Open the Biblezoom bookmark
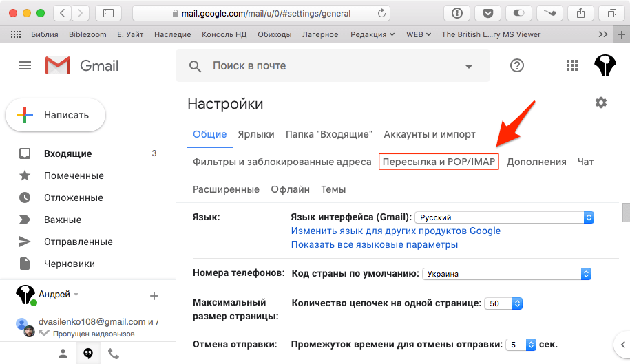Screen dimensions: 630x364 [87, 34]
